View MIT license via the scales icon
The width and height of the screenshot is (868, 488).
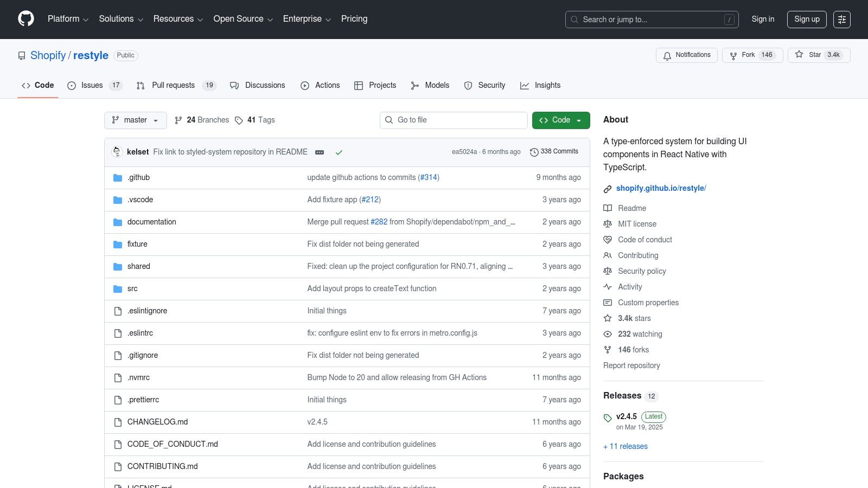point(608,224)
